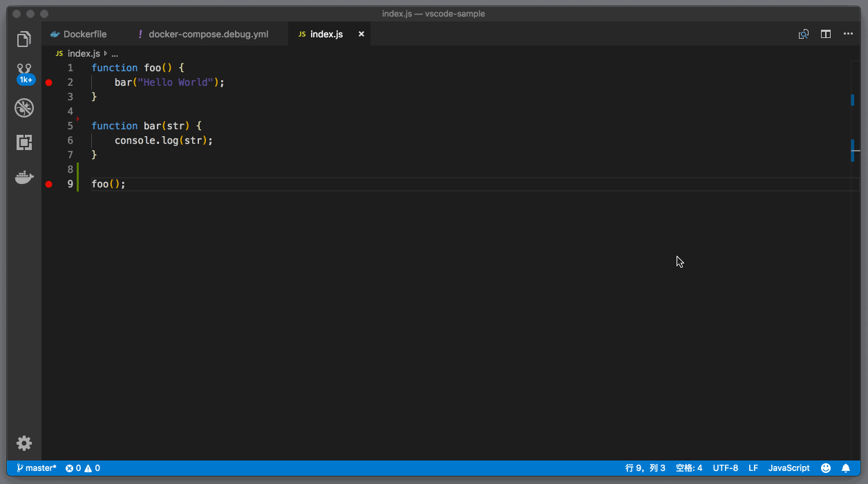
Task: Change indentation via 空格: 4
Action: [x=689, y=468]
